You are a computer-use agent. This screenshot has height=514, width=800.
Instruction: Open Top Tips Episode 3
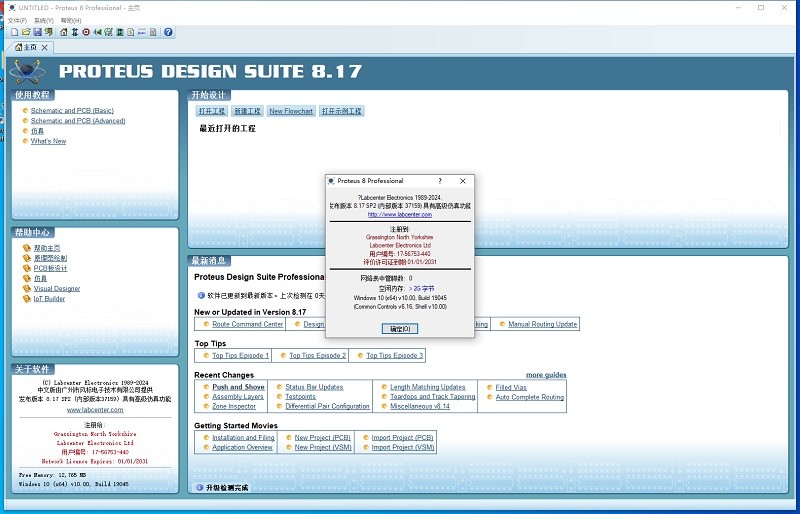(x=394, y=356)
